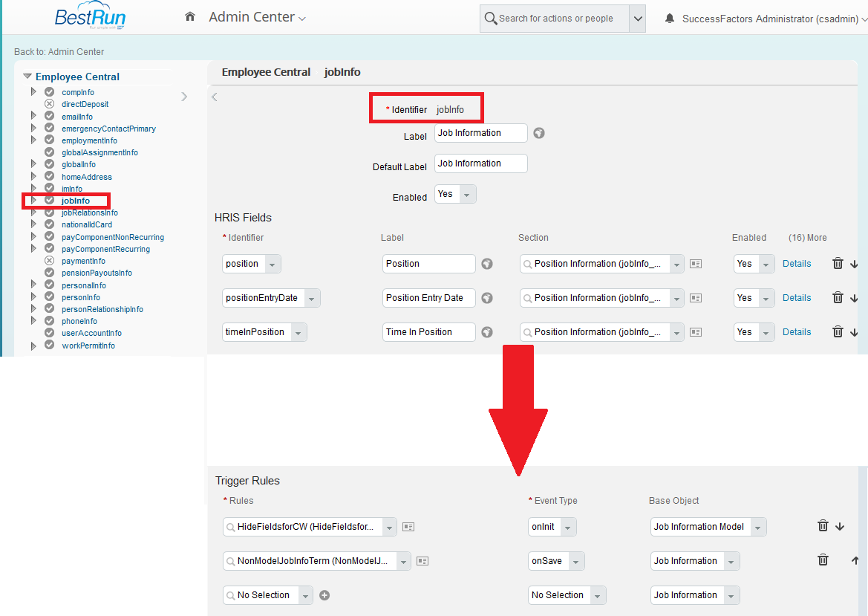The width and height of the screenshot is (868, 616).
Task: Select personalInfo in the tree
Action: pyautogui.click(x=84, y=286)
